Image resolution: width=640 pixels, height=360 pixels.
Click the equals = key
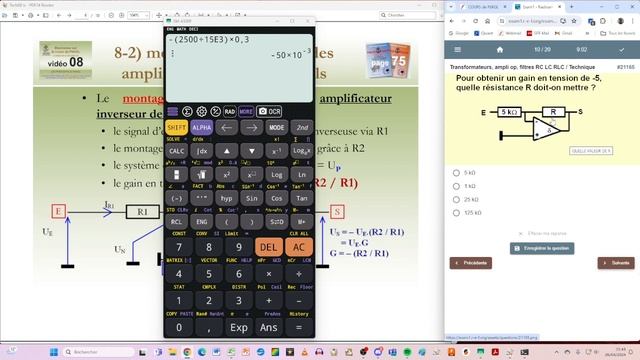[299, 327]
